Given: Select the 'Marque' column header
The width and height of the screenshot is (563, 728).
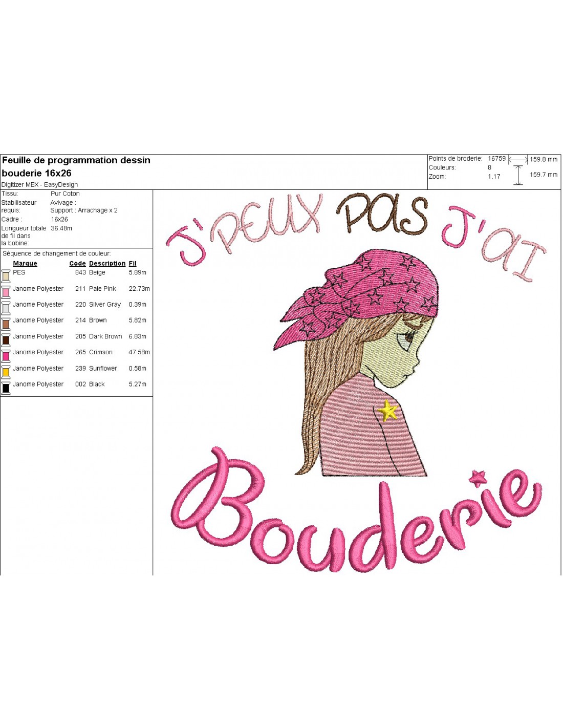Looking at the screenshot, I should [25, 264].
